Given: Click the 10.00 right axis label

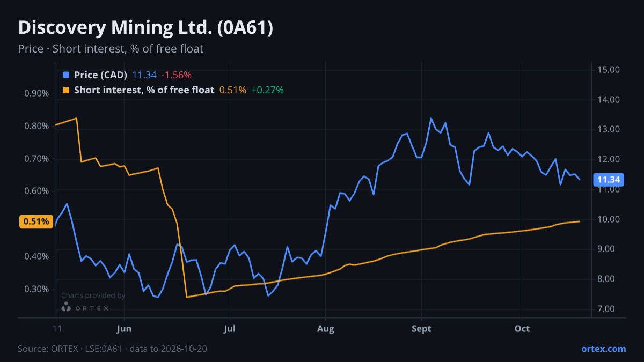Looking at the screenshot, I should (609, 219).
